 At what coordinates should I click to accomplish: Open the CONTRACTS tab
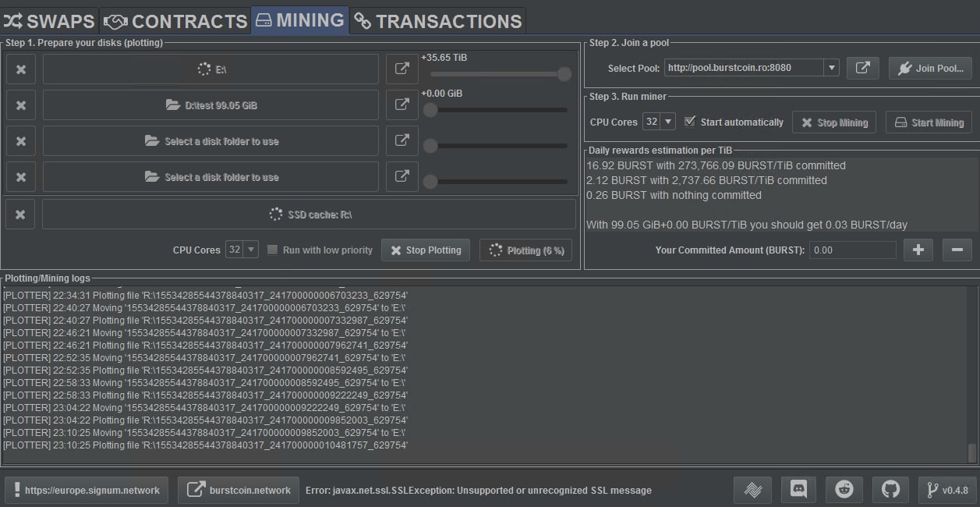point(175,21)
